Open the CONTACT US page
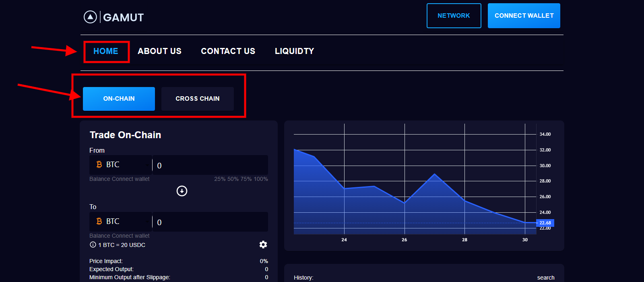Image resolution: width=644 pixels, height=282 pixels. pos(228,51)
